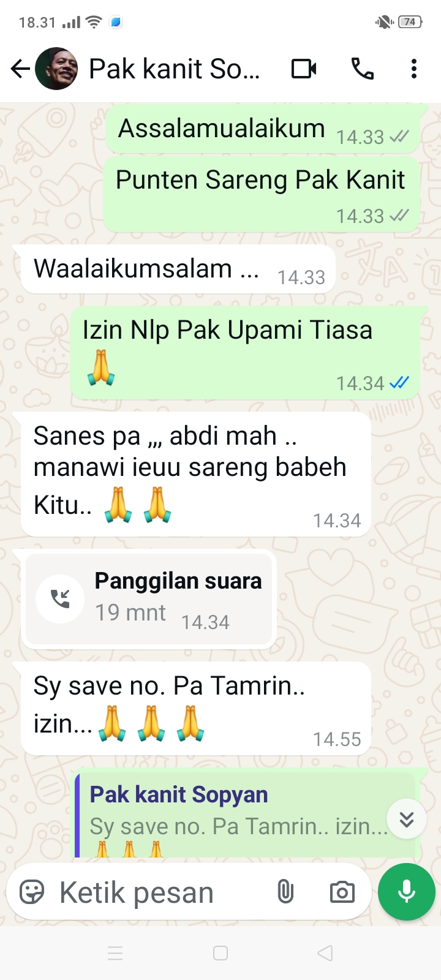Screen dimensions: 441x980
Task: Tap the incoming call icon in the call bubble
Action: click(x=60, y=599)
